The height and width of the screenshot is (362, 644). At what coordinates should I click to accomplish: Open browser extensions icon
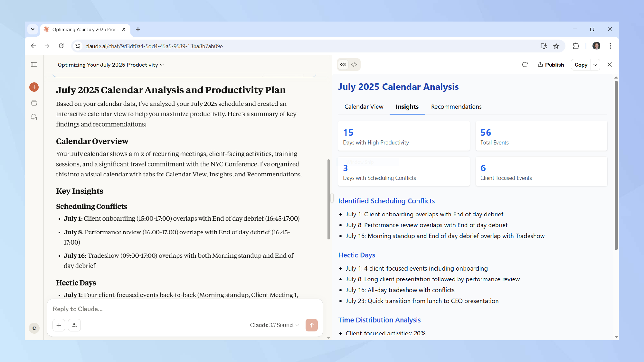(576, 46)
